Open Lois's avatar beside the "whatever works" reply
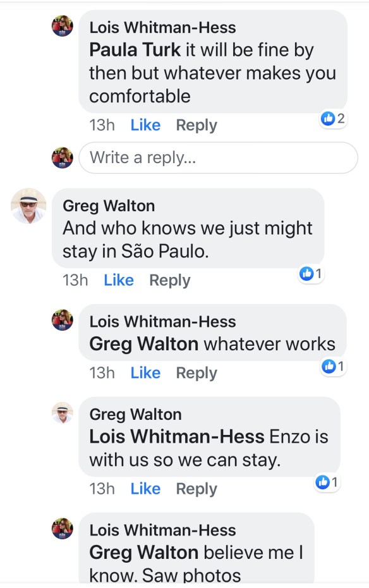 click(62, 320)
